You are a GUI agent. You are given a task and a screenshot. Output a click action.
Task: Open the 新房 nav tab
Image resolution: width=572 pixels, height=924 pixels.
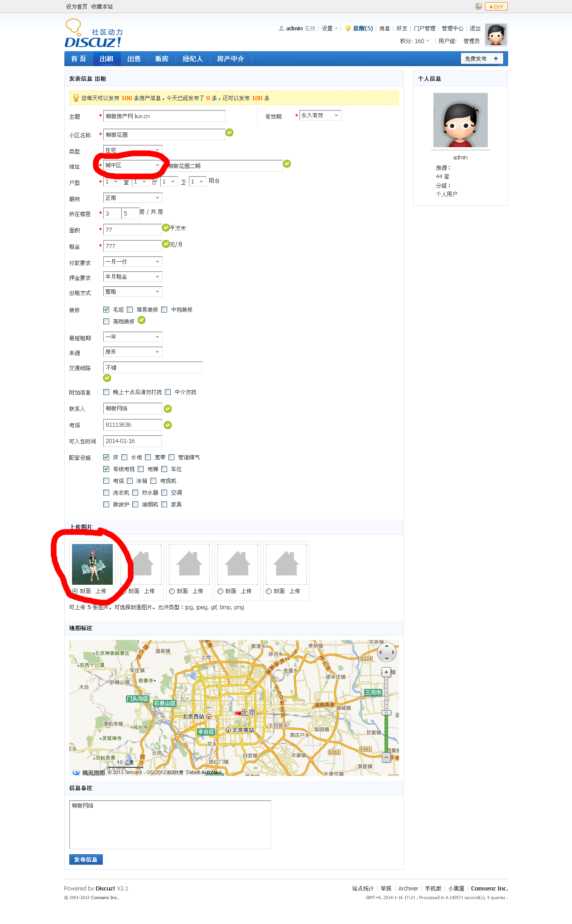click(x=162, y=59)
